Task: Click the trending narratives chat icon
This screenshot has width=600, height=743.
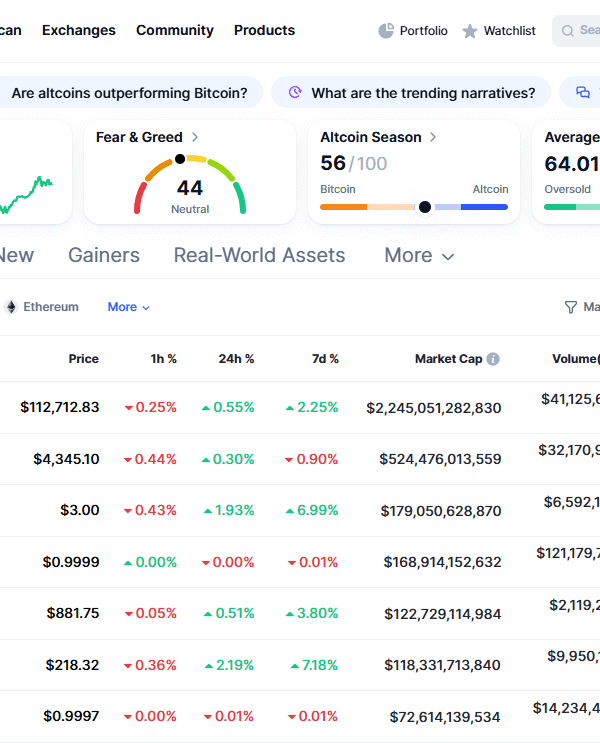Action: 295,93
